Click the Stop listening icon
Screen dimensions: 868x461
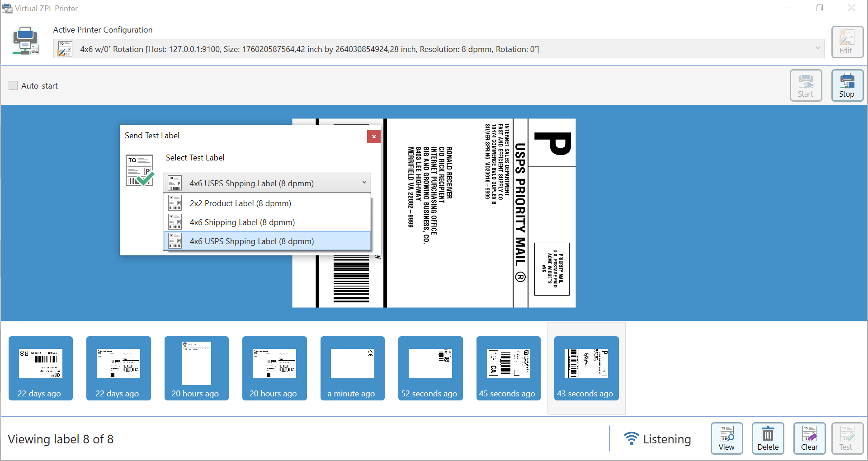tap(847, 85)
